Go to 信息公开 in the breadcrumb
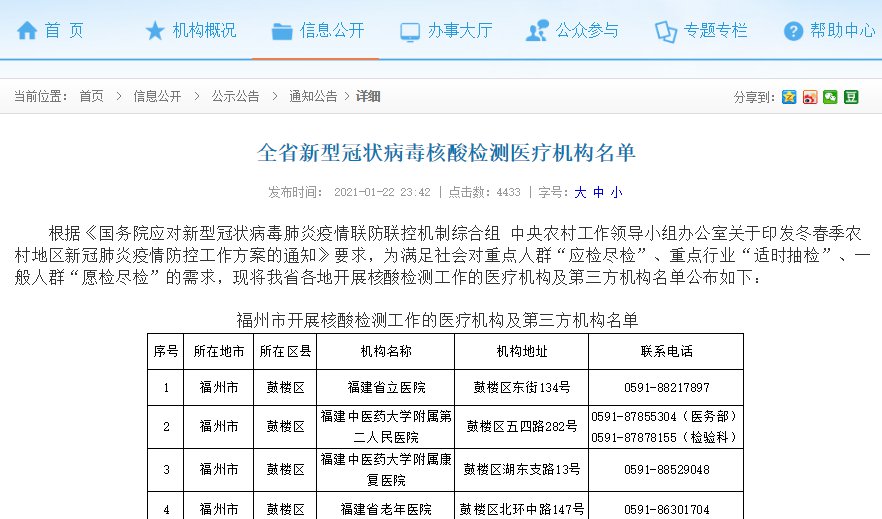The width and height of the screenshot is (882, 519). pos(157,97)
